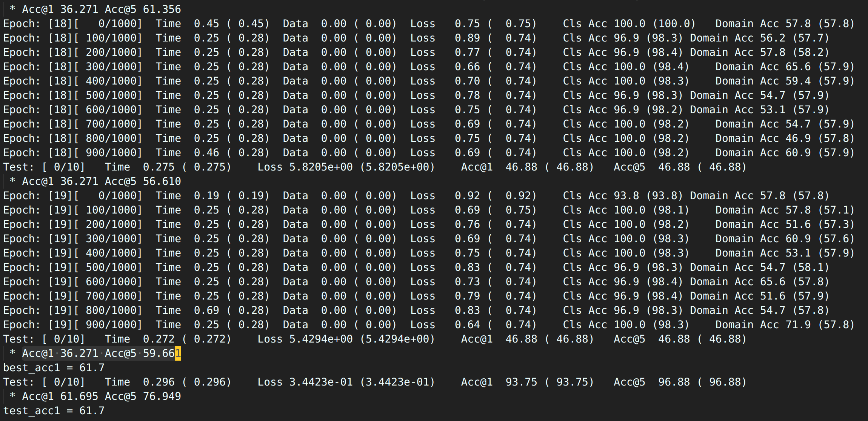
Task: Click the highlighted cursor after Acc@5 59.66
Action: coord(179,353)
